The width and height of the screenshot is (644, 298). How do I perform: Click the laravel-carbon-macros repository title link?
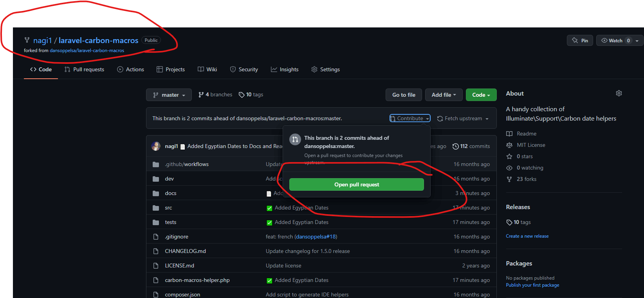point(98,40)
